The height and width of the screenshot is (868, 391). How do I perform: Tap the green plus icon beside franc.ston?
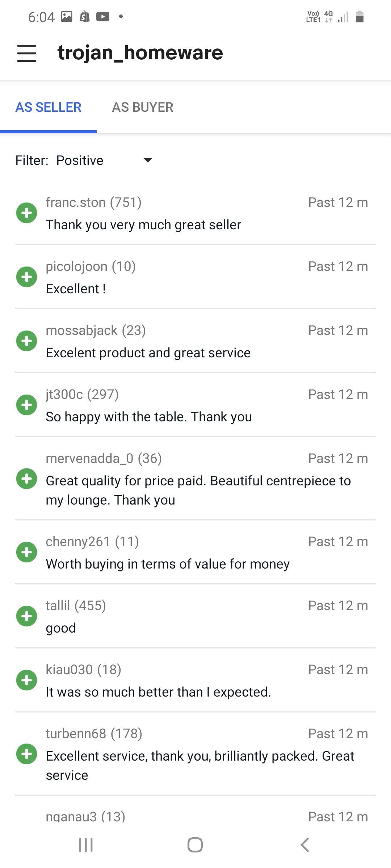(x=26, y=213)
